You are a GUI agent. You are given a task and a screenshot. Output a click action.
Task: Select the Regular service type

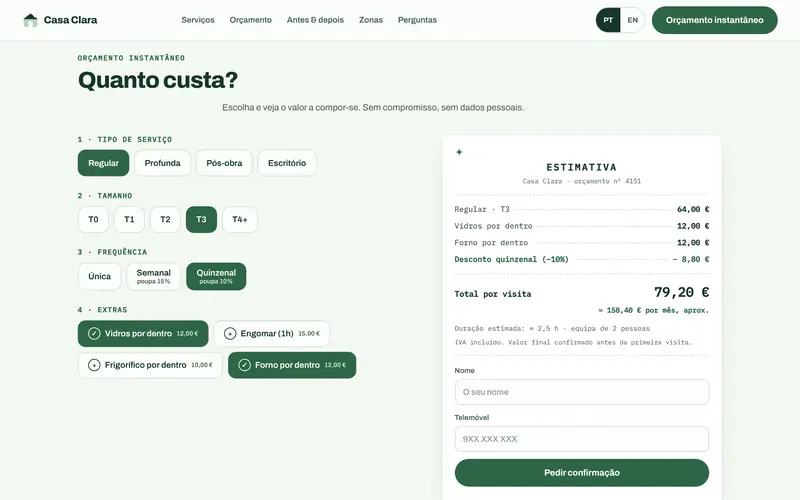104,163
